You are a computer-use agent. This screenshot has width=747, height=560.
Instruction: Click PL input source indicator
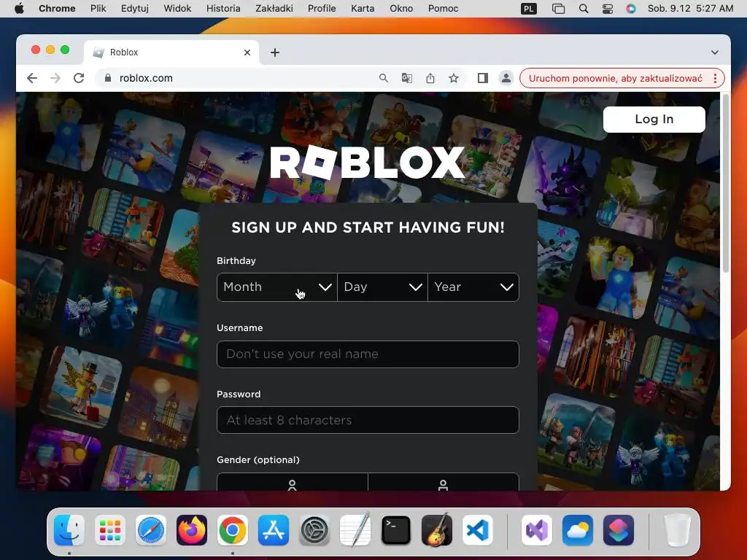528,9
